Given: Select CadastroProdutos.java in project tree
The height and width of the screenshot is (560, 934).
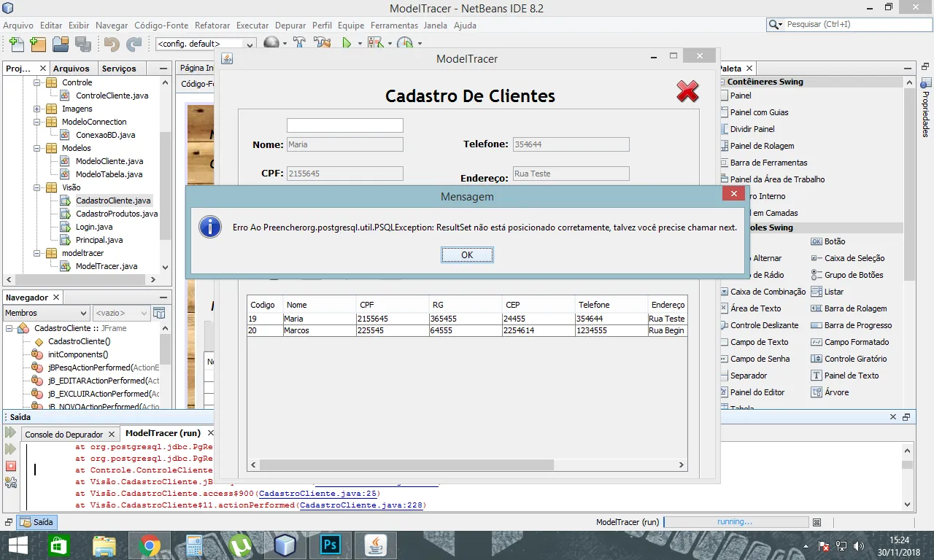Looking at the screenshot, I should click(x=117, y=214).
